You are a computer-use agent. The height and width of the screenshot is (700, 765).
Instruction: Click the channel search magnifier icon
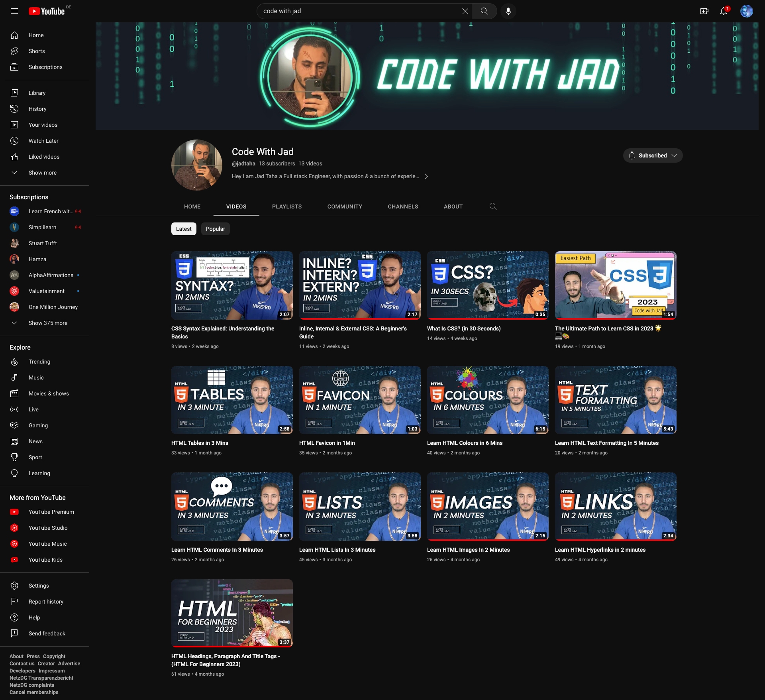click(x=493, y=206)
